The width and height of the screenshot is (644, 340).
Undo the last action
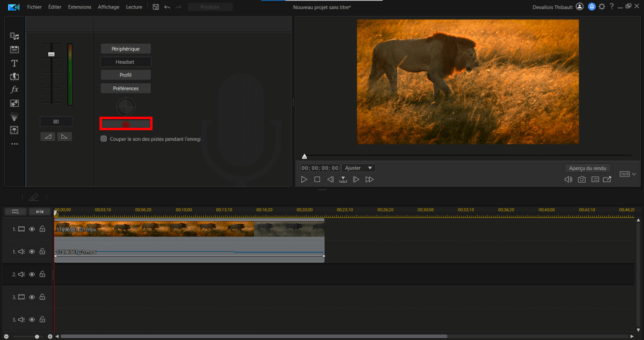(167, 7)
